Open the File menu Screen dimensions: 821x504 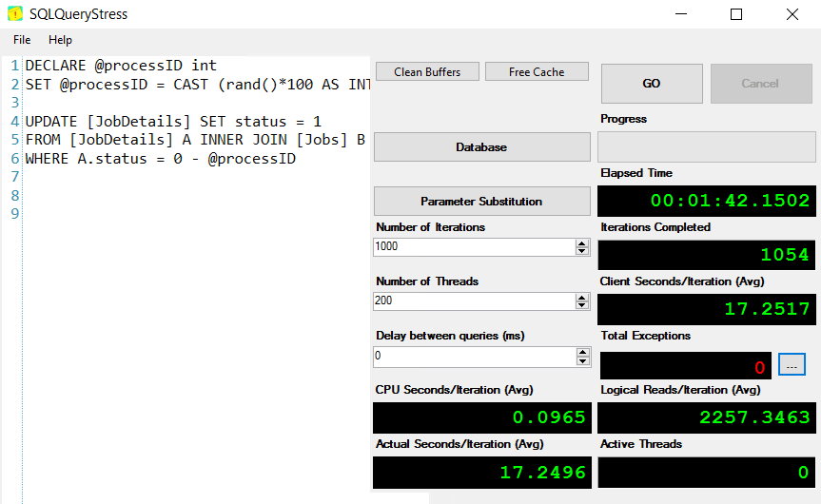click(22, 40)
